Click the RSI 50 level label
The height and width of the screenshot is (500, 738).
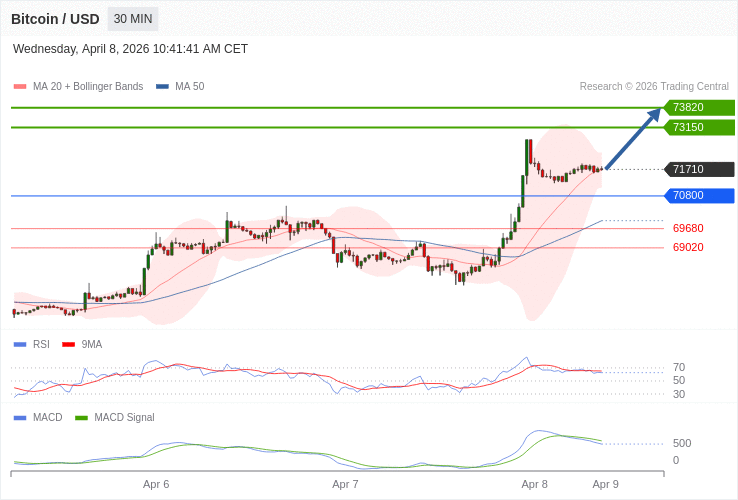tap(679, 380)
